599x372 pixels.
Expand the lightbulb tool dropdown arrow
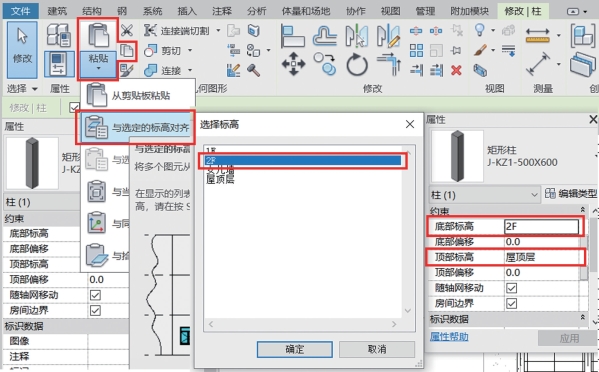[x=493, y=30]
